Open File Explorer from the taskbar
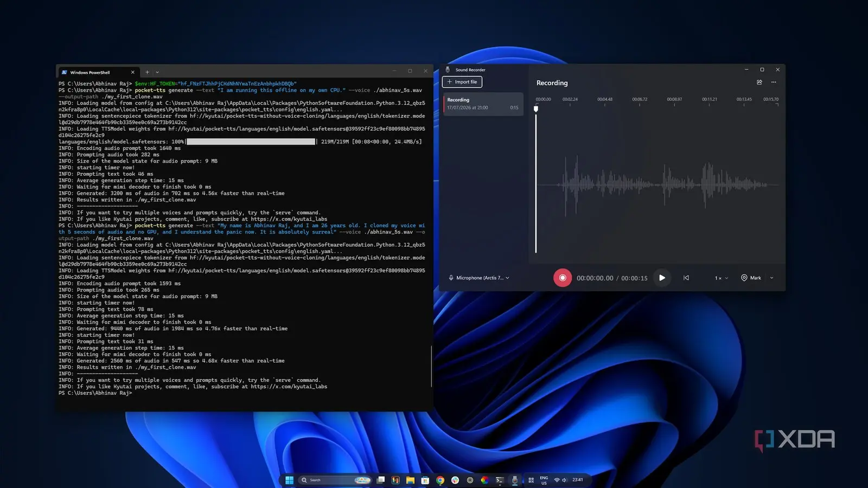 pyautogui.click(x=410, y=480)
